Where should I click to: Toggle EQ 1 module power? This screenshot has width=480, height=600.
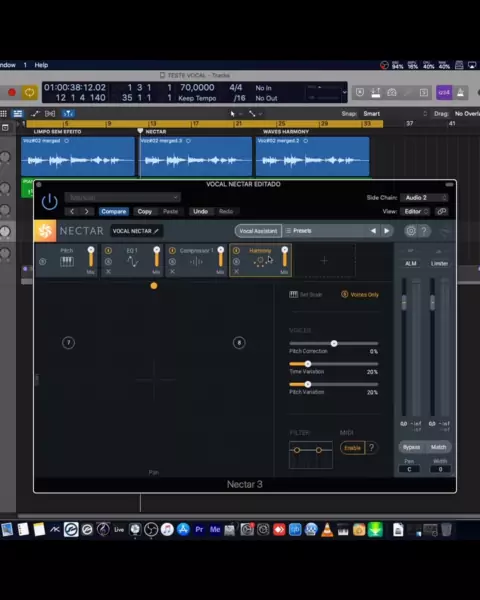[108, 251]
